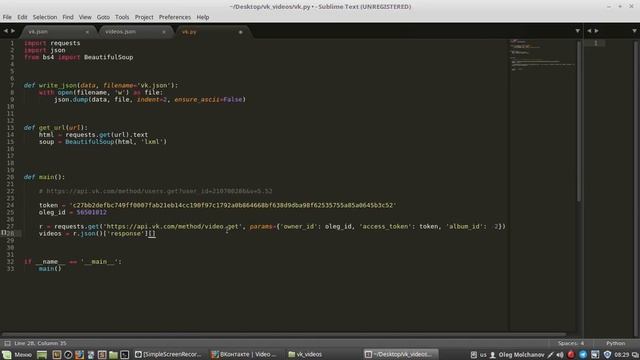
Task: Click the horizontal editor scrollbar
Action: [x=284, y=334]
